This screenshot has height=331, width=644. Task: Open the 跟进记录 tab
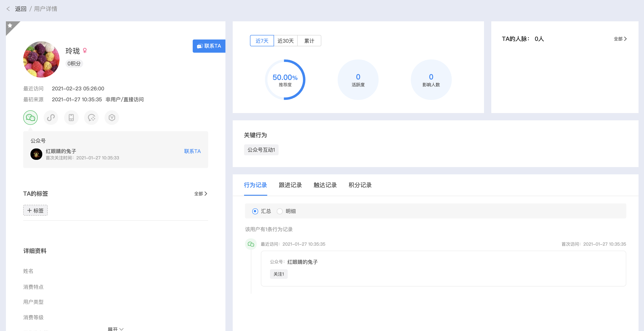pyautogui.click(x=290, y=185)
